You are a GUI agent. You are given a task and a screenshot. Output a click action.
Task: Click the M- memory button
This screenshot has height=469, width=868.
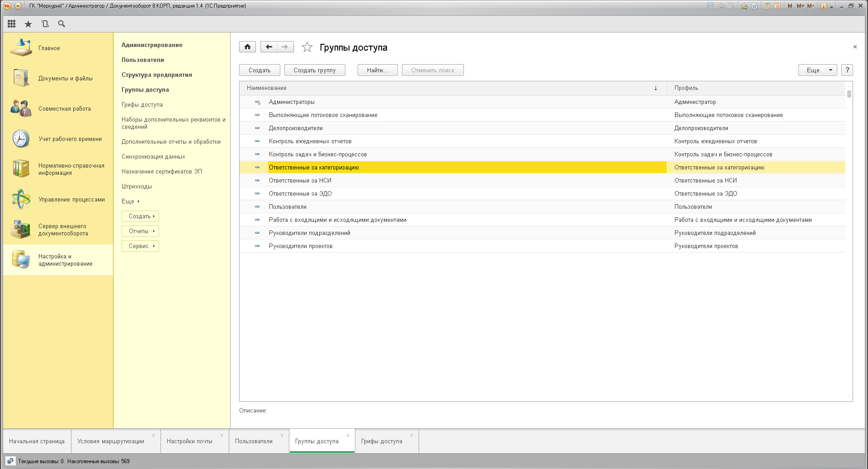[811, 6]
